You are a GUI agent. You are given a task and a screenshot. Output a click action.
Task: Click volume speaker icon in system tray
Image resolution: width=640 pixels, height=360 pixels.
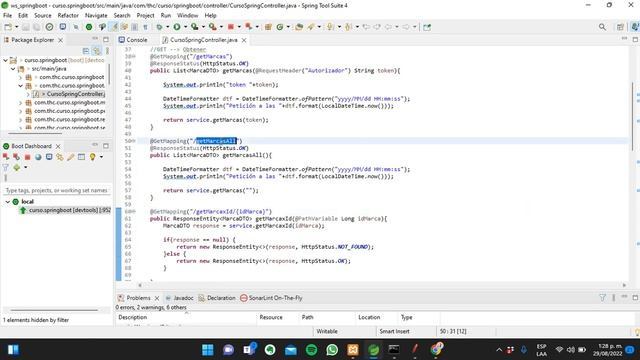coord(571,350)
